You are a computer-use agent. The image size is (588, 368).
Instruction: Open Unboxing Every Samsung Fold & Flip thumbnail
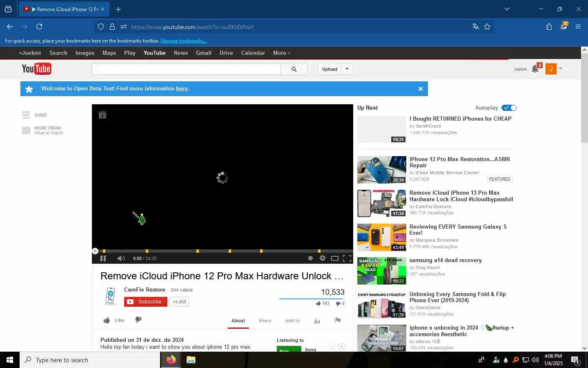point(382,305)
